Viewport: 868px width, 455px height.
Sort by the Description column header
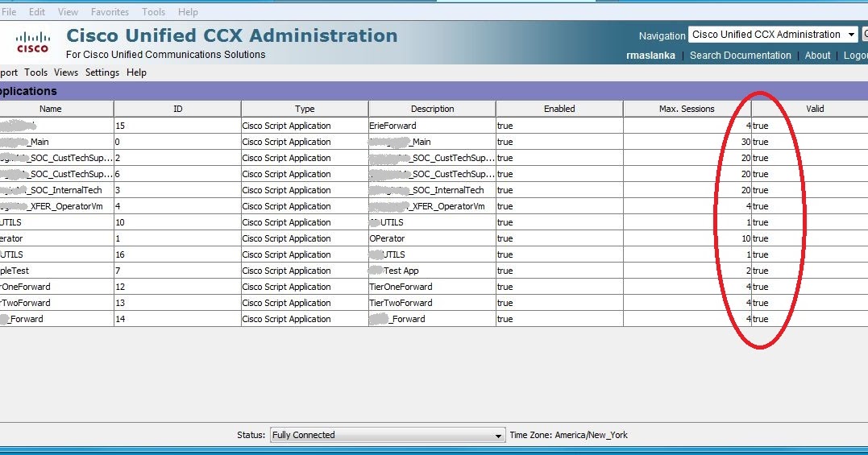[432, 109]
